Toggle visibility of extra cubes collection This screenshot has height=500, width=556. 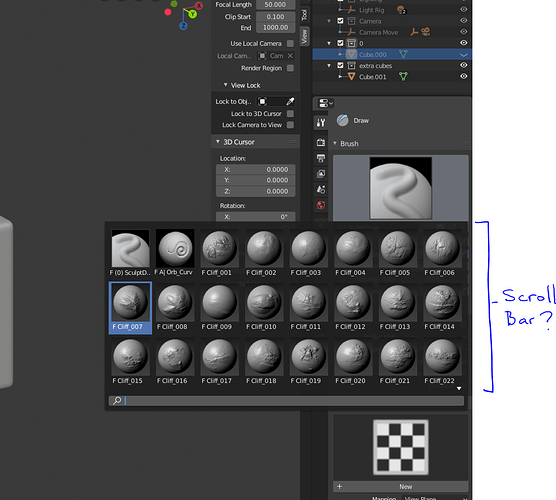tap(463, 65)
